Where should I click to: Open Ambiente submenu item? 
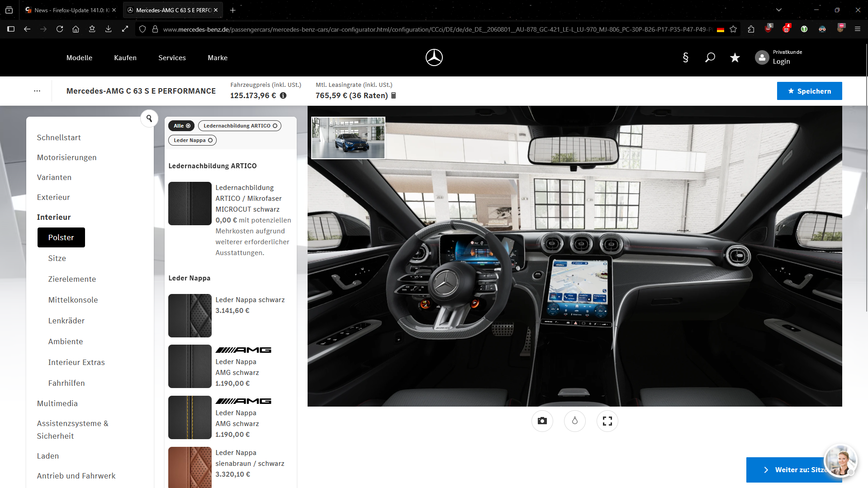tap(66, 341)
